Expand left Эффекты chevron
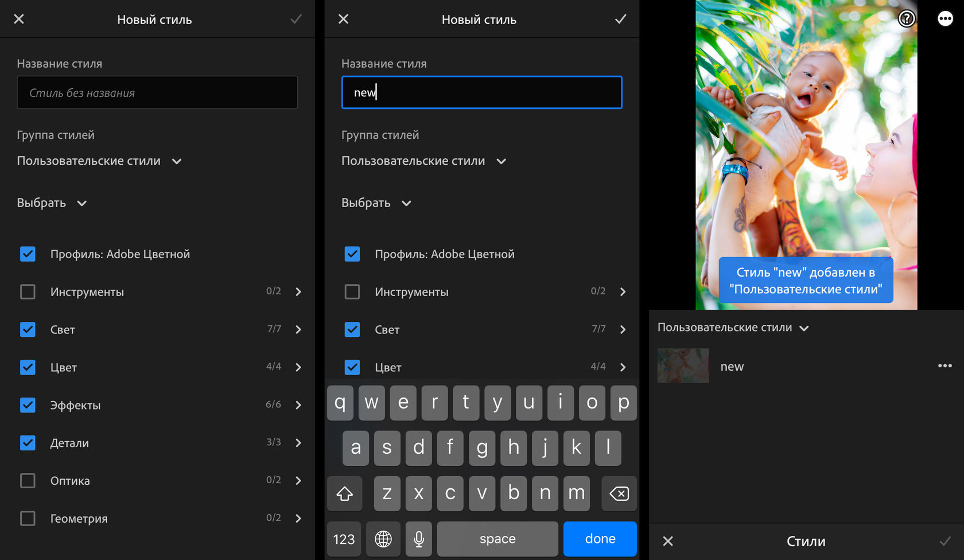Viewport: 964px width, 560px height. click(x=298, y=405)
